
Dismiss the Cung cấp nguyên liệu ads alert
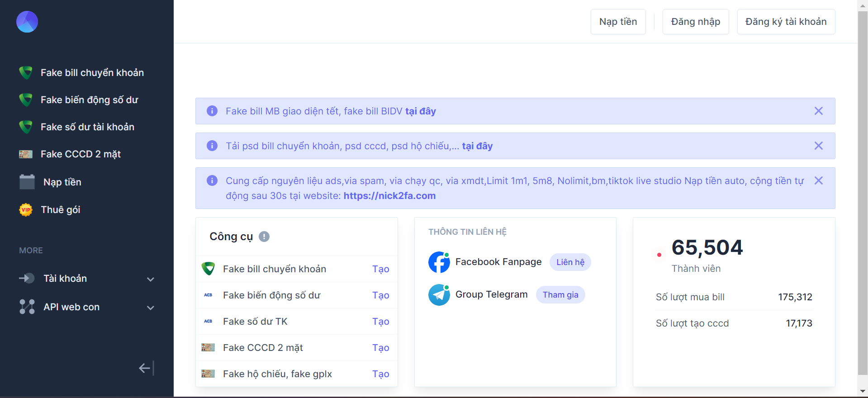(819, 180)
